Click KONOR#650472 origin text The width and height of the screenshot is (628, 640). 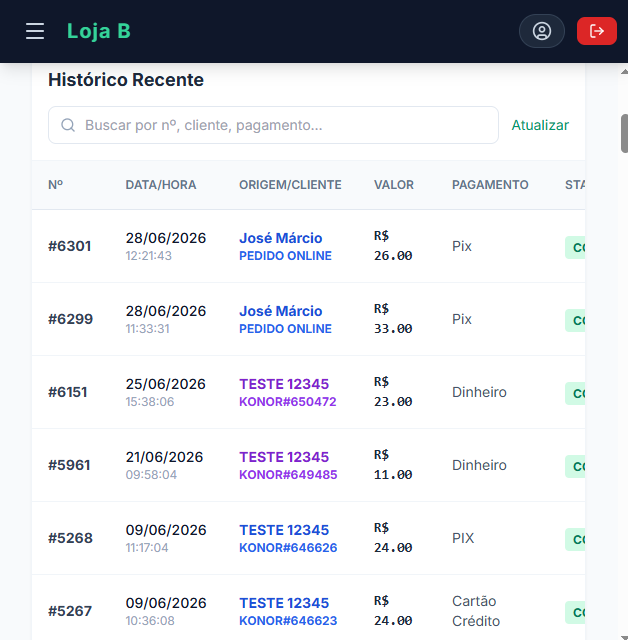coord(288,402)
